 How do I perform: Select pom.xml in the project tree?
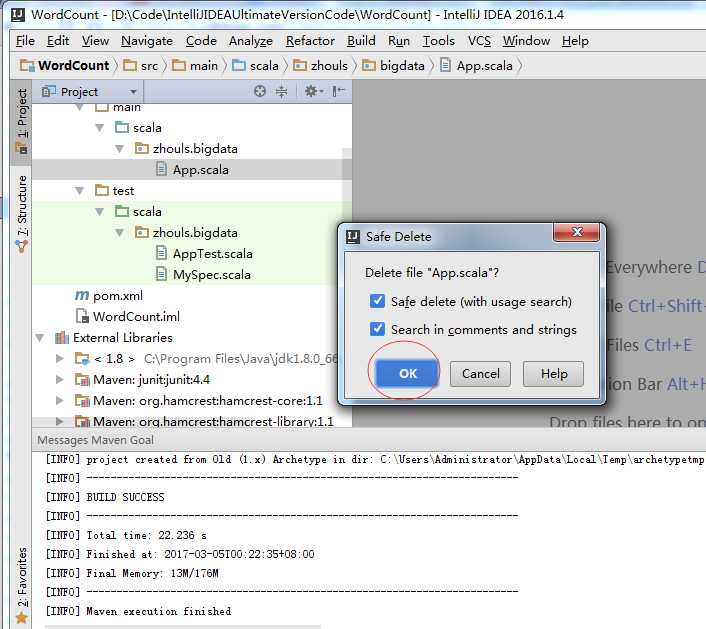pyautogui.click(x=118, y=296)
